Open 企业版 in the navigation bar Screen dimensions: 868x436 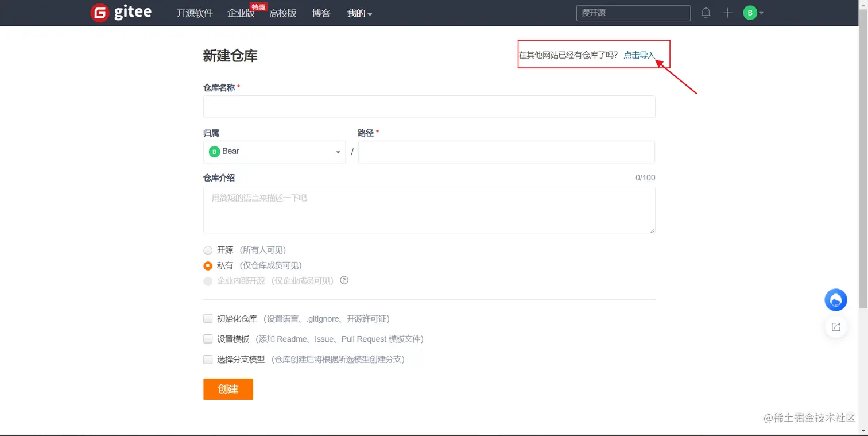click(x=241, y=13)
